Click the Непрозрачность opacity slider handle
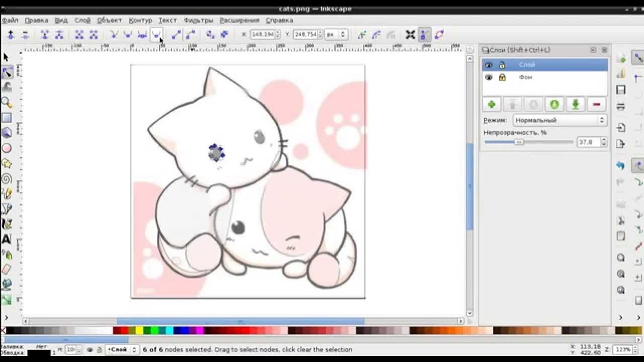Image resolution: width=644 pixels, height=362 pixels. pyautogui.click(x=519, y=142)
